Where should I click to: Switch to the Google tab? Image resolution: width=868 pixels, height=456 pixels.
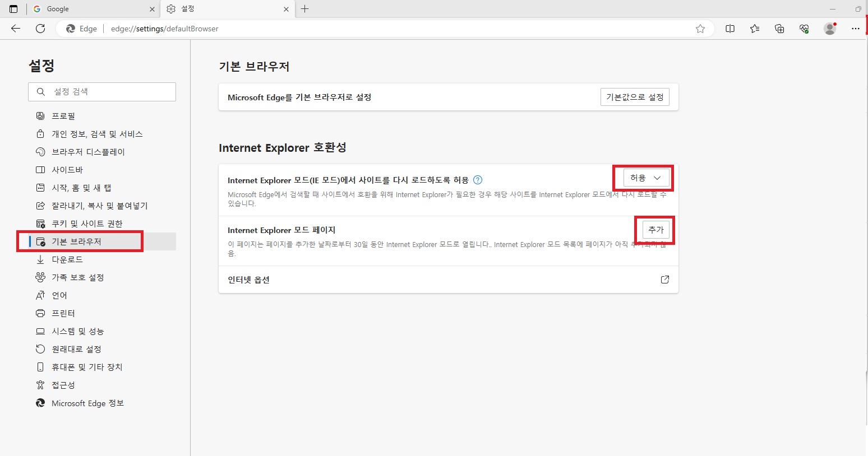93,9
